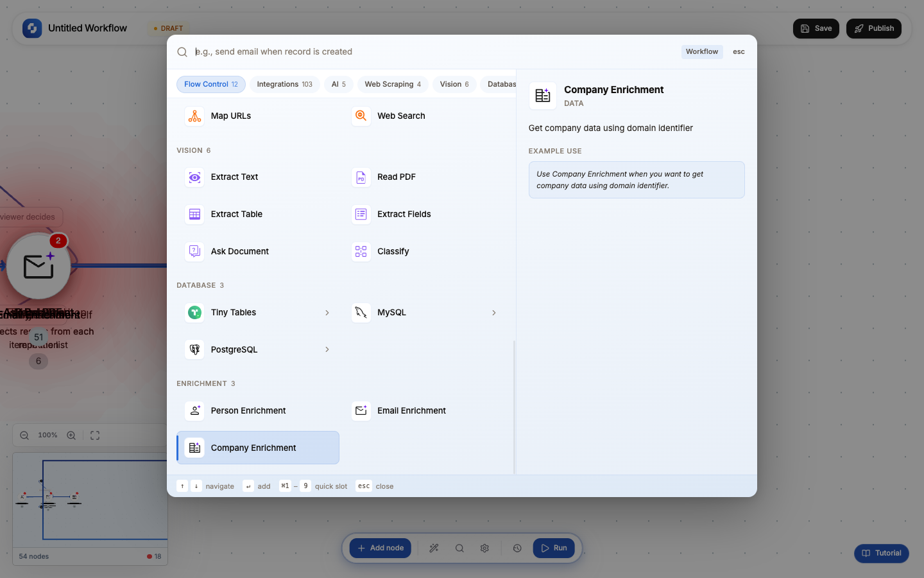The height and width of the screenshot is (578, 924).
Task: Click the Tiny Tables green icon
Action: [x=194, y=313]
